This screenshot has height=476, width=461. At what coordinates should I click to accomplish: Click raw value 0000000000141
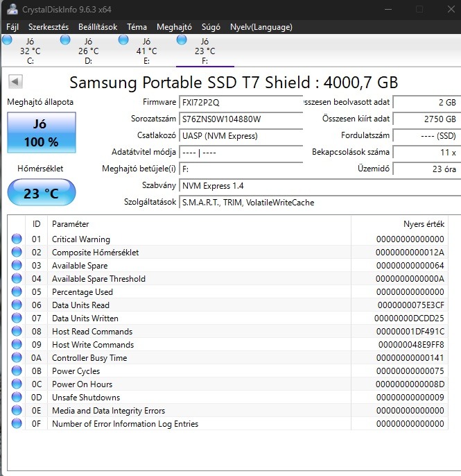point(410,358)
